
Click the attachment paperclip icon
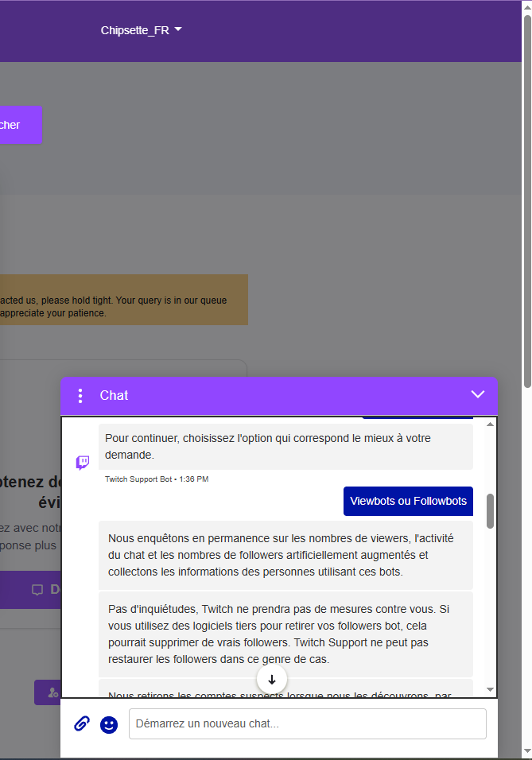pos(82,723)
